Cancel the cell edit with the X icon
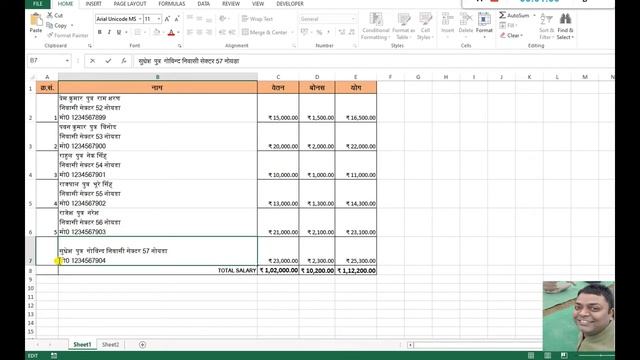 click(x=92, y=61)
